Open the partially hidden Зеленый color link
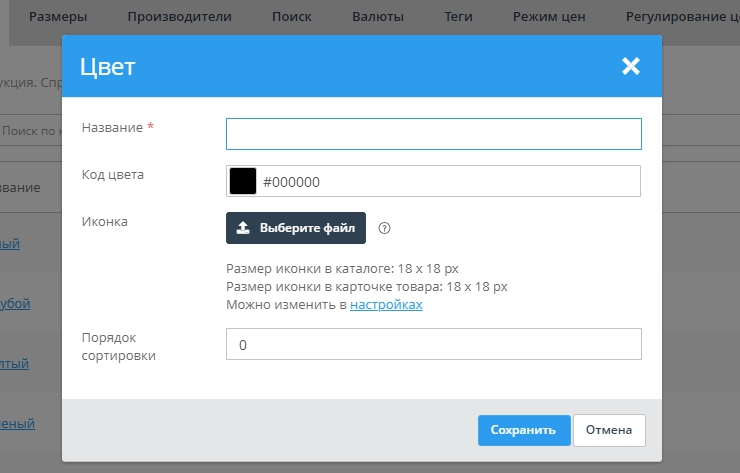The width and height of the screenshot is (740, 473). [x=17, y=424]
